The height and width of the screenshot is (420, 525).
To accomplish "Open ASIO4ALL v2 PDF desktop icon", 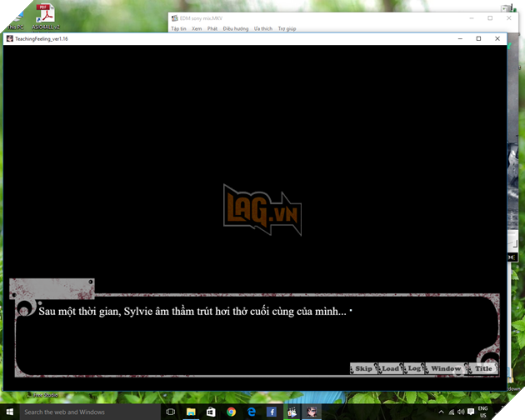I will click(x=46, y=17).
